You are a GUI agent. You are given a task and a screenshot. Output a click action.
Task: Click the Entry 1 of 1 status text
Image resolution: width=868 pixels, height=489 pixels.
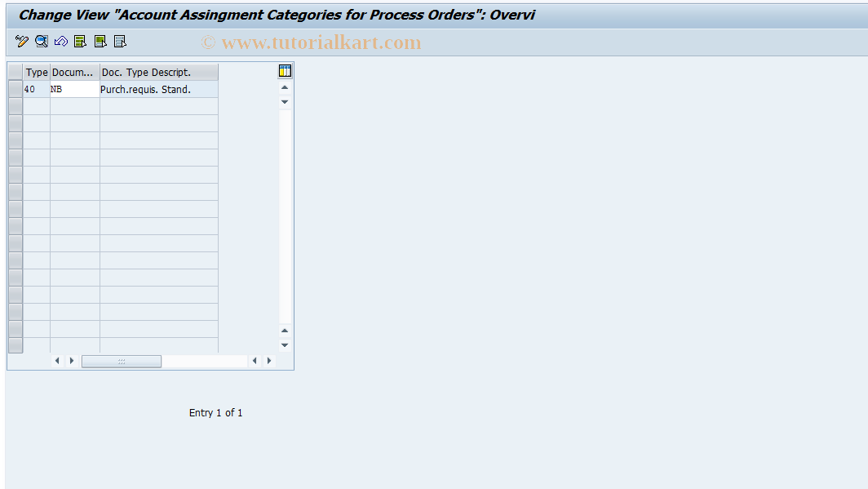(x=216, y=412)
